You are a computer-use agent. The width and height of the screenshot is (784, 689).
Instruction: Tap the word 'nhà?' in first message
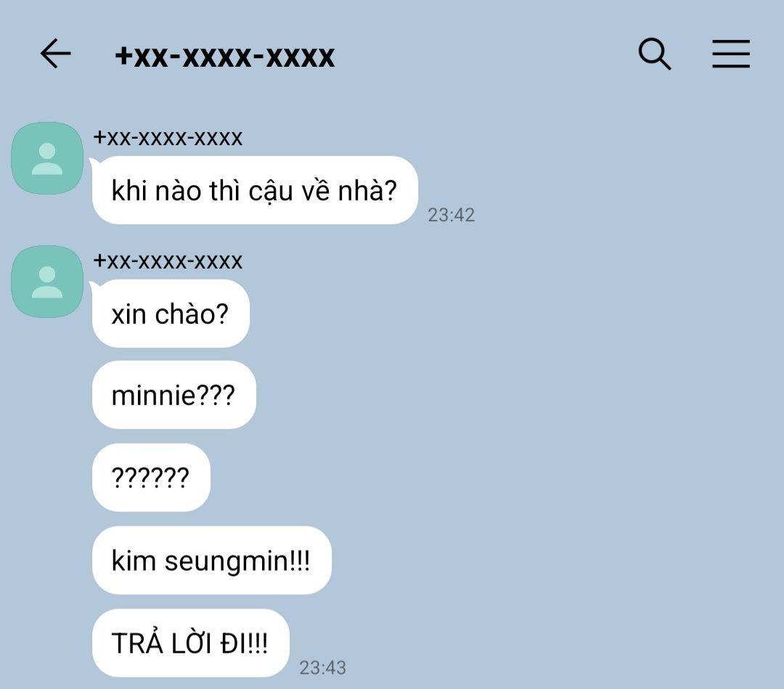point(367,190)
